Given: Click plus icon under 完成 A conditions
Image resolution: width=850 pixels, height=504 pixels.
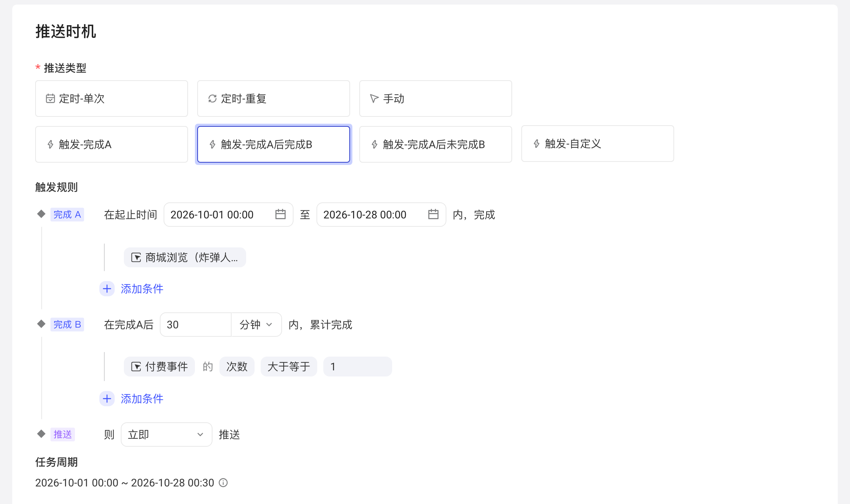Looking at the screenshot, I should tap(107, 289).
